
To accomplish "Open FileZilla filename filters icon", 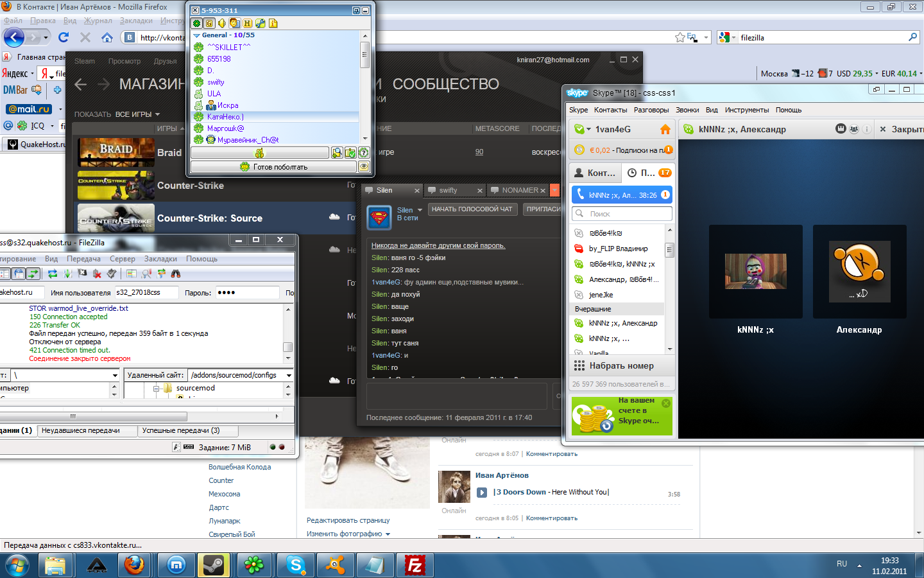I will (132, 274).
